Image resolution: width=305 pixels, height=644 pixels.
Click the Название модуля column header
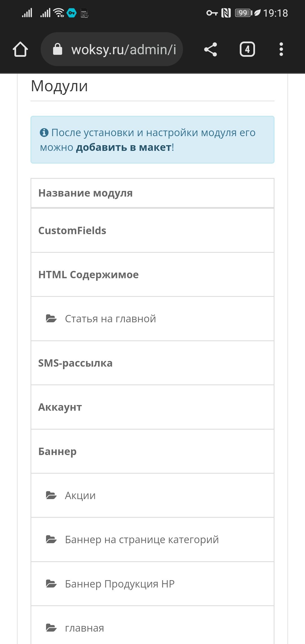(x=85, y=193)
